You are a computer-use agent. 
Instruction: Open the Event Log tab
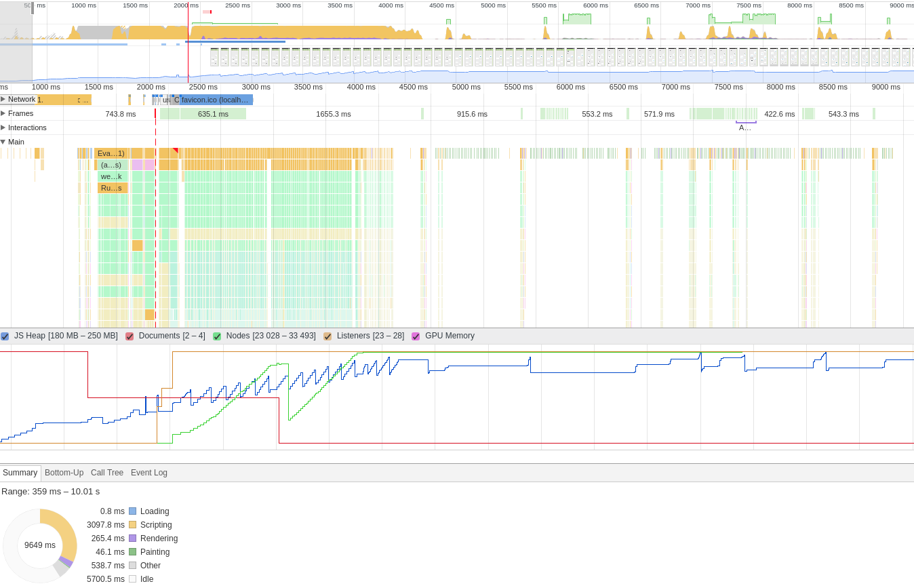pyautogui.click(x=148, y=473)
